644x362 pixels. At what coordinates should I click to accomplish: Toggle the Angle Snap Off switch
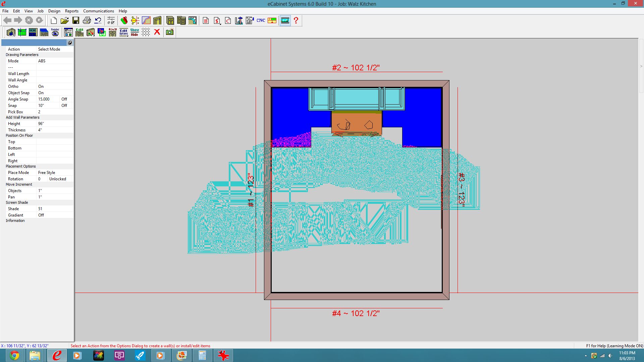pos(64,99)
